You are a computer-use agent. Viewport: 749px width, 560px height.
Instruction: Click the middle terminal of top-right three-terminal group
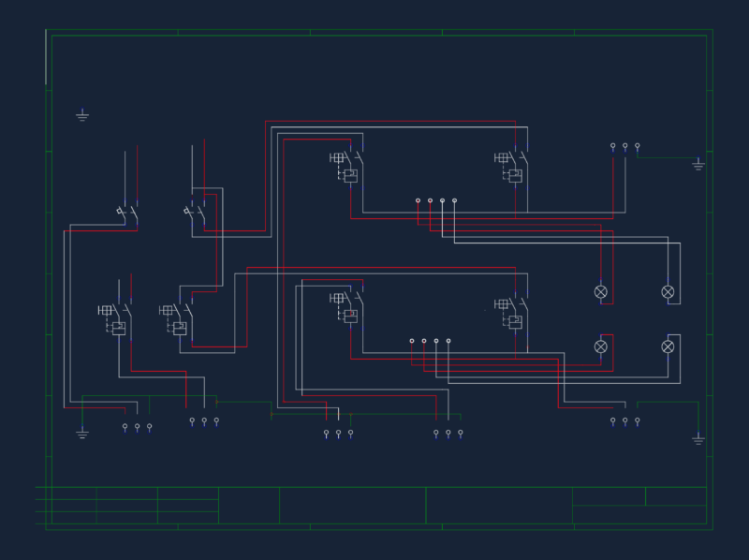click(625, 148)
